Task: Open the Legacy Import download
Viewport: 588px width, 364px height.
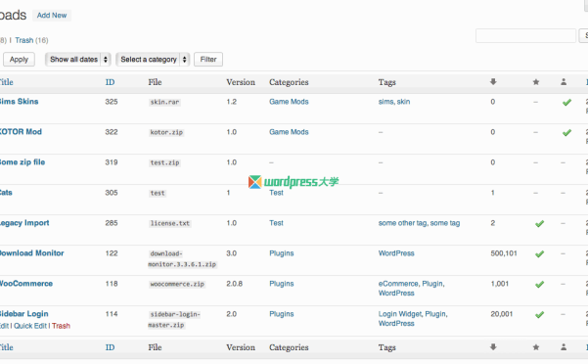Action: [x=24, y=223]
